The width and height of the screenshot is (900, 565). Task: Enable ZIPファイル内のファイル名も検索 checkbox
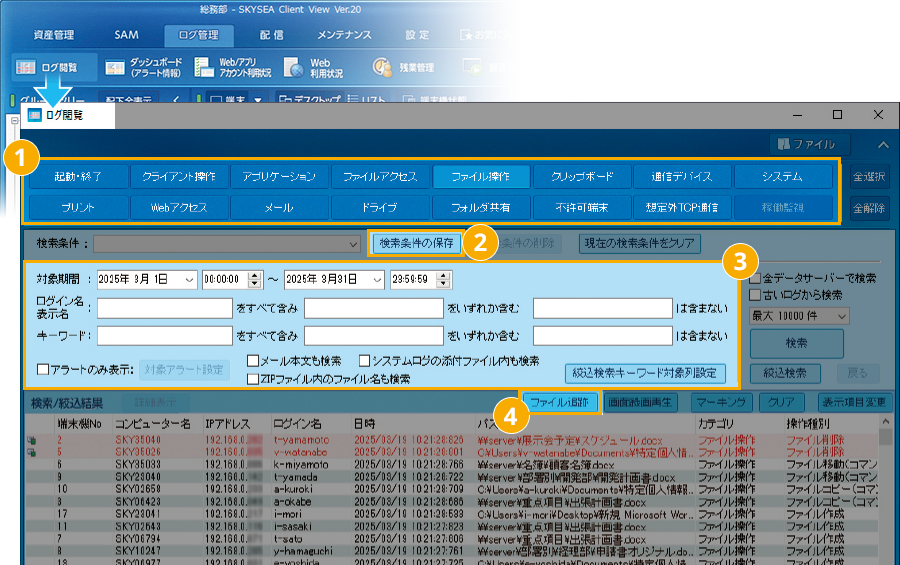(253, 379)
